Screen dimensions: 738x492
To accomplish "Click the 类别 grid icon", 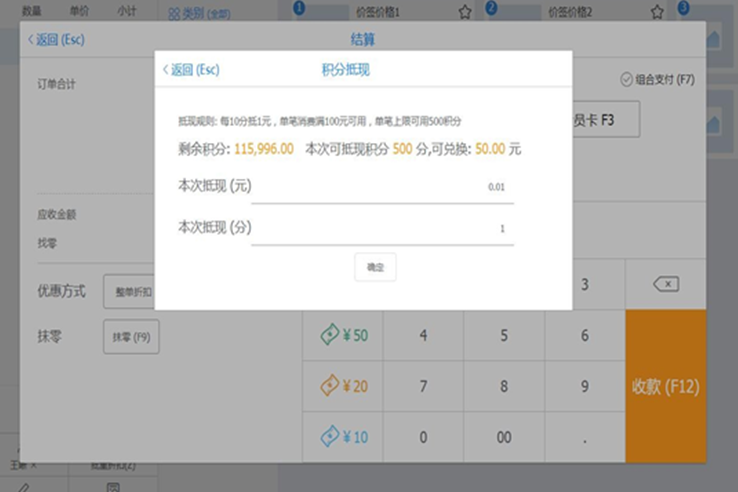I will 174,13.
